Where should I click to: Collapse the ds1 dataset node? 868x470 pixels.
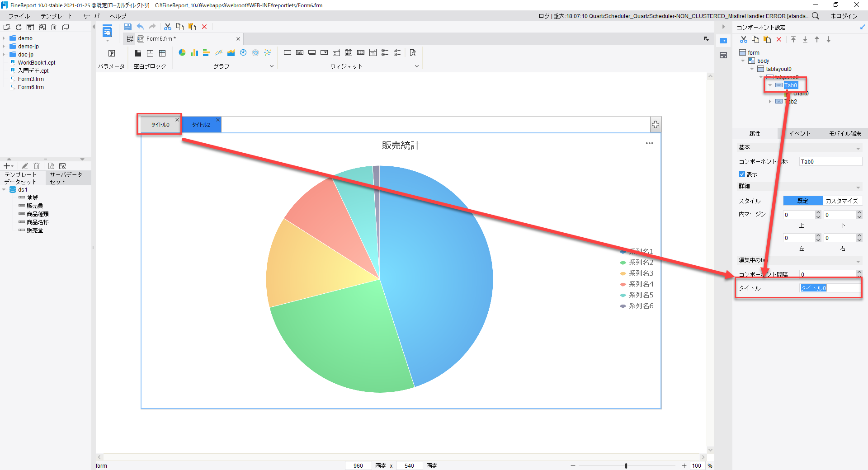pyautogui.click(x=4, y=190)
